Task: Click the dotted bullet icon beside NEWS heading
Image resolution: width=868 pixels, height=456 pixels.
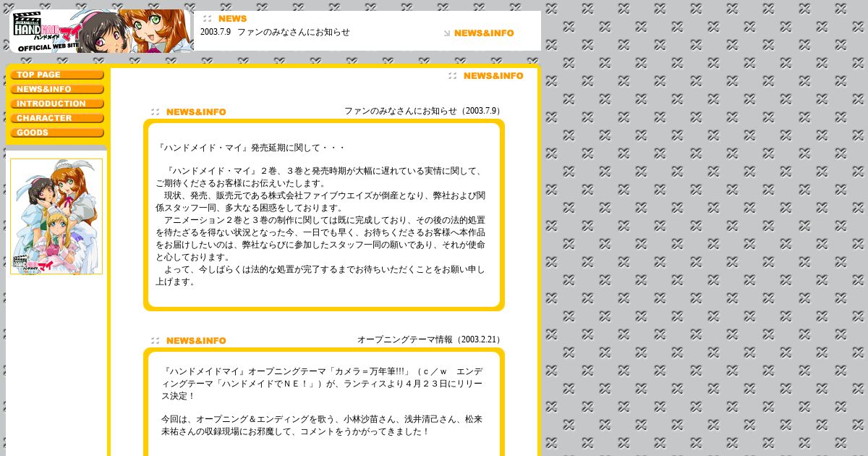Action: [x=208, y=19]
